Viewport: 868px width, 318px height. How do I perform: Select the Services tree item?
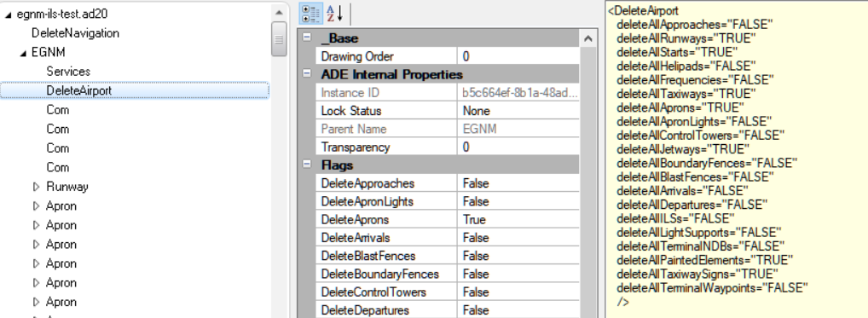68,72
